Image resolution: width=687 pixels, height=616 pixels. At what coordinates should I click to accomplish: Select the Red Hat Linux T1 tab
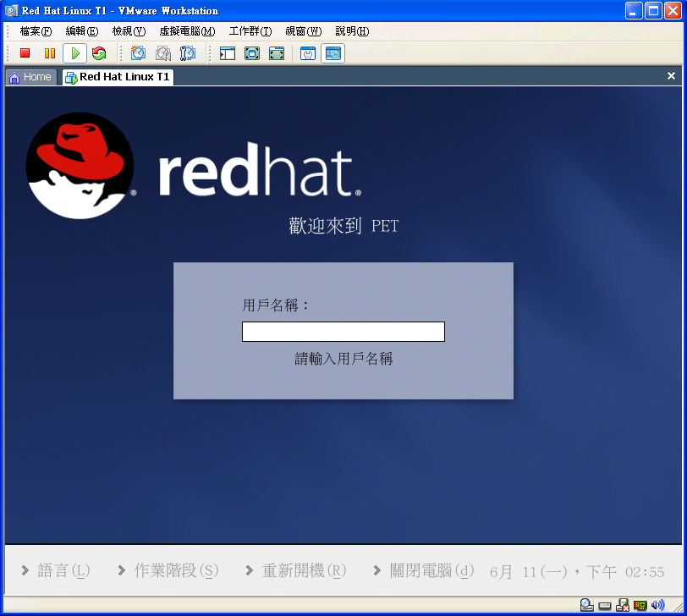tap(118, 77)
